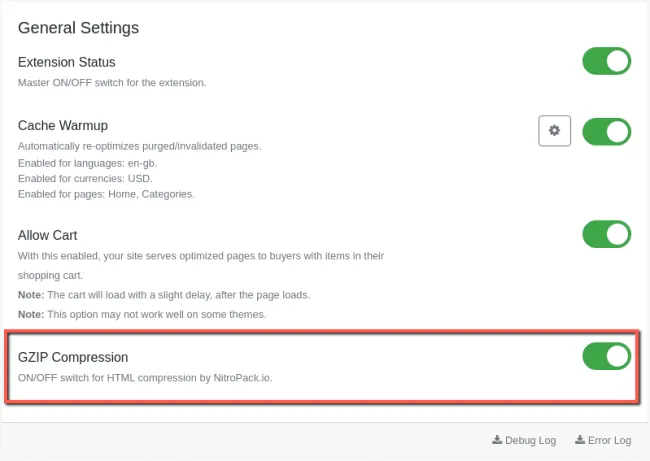Image resolution: width=650 pixels, height=461 pixels.
Task: Click the Extension Status label
Action: pos(66,62)
